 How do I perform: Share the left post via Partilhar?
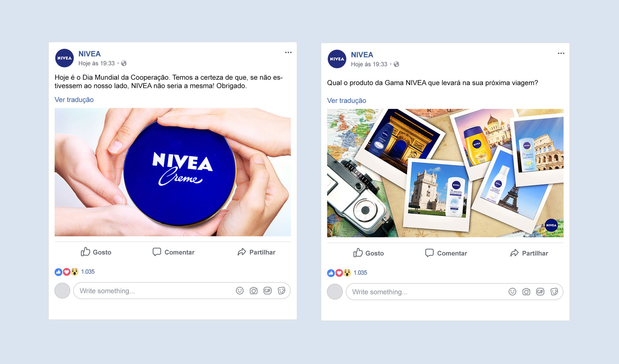tap(256, 252)
